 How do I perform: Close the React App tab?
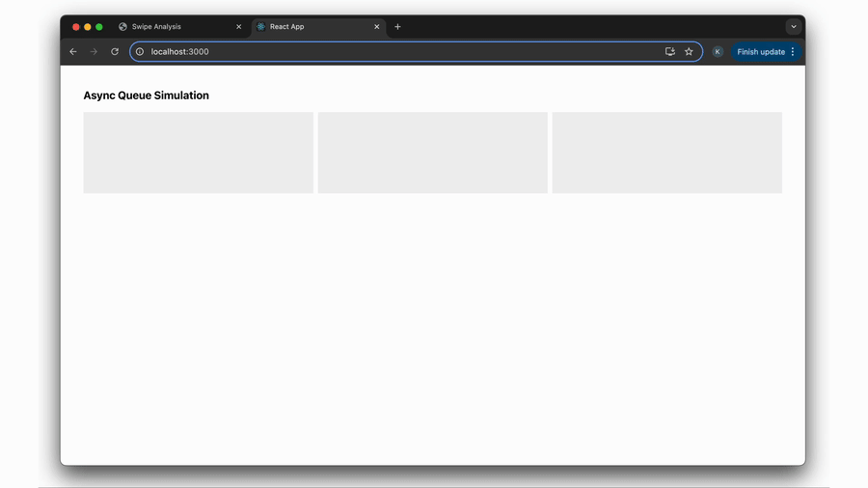point(377,27)
